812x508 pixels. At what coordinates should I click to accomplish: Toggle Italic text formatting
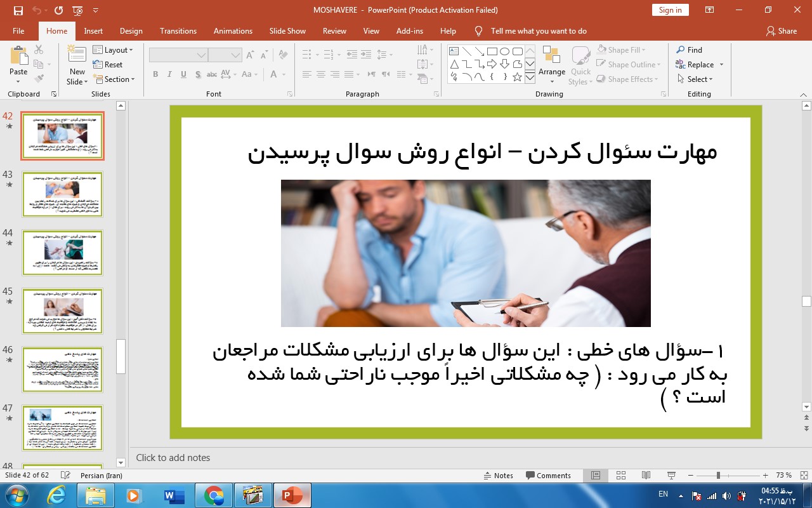pos(169,74)
